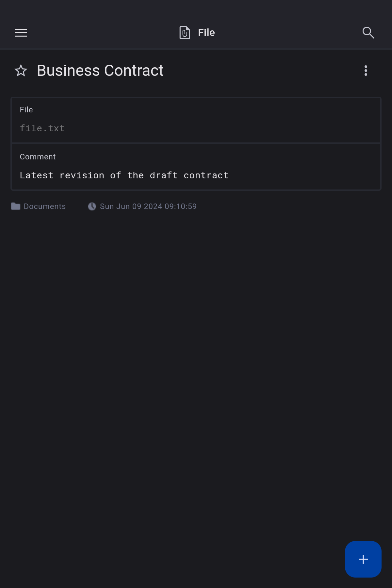This screenshot has width=392, height=588.
Task: Tap the blue plus add button
Action: point(363,559)
